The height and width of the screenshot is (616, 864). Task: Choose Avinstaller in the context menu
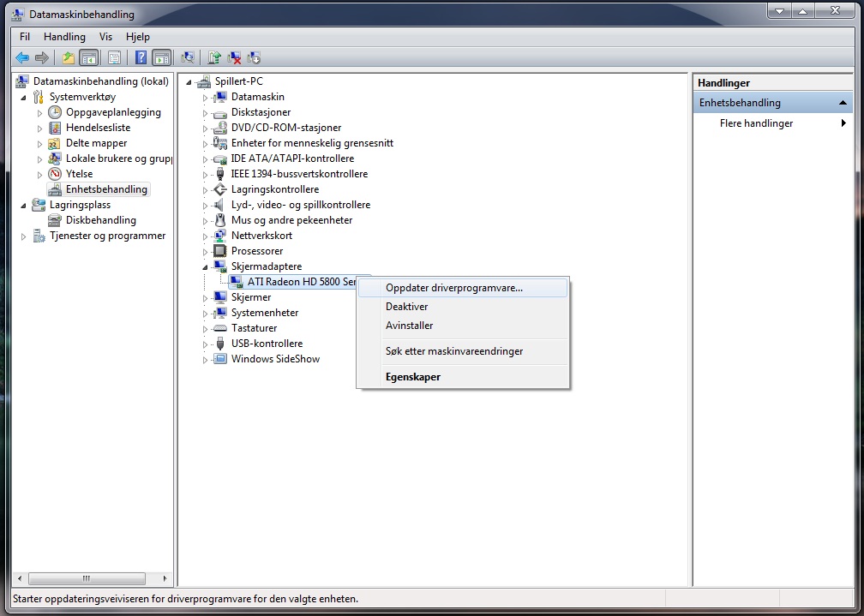[462, 325]
